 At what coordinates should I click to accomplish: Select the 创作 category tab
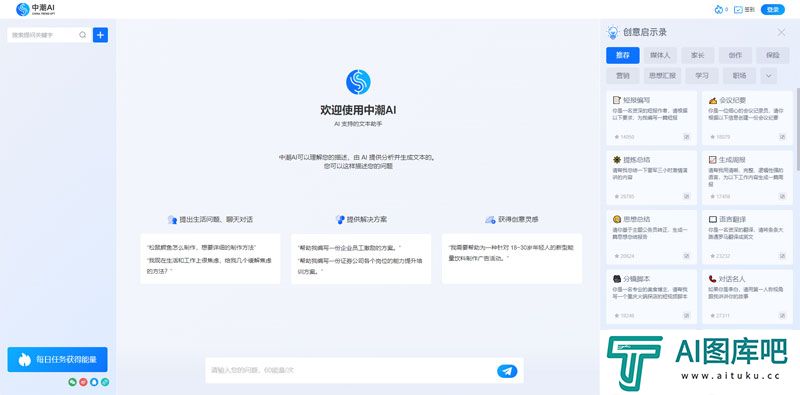coord(735,55)
